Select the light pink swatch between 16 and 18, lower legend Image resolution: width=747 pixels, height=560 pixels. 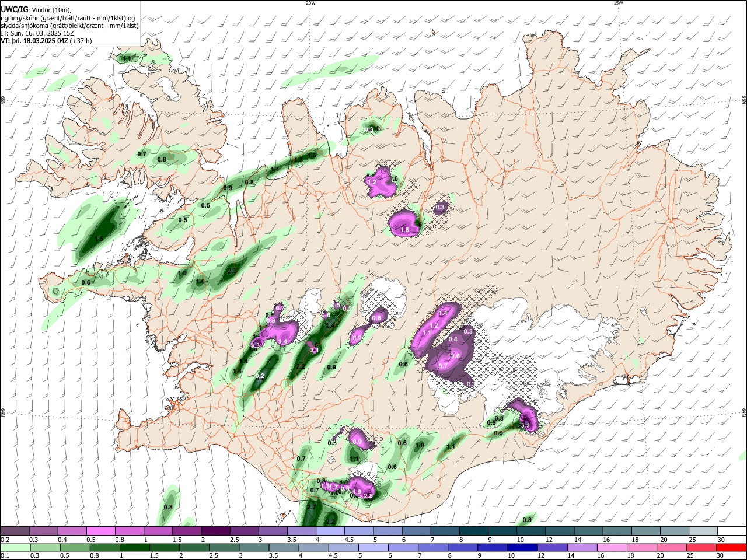(x=612, y=547)
